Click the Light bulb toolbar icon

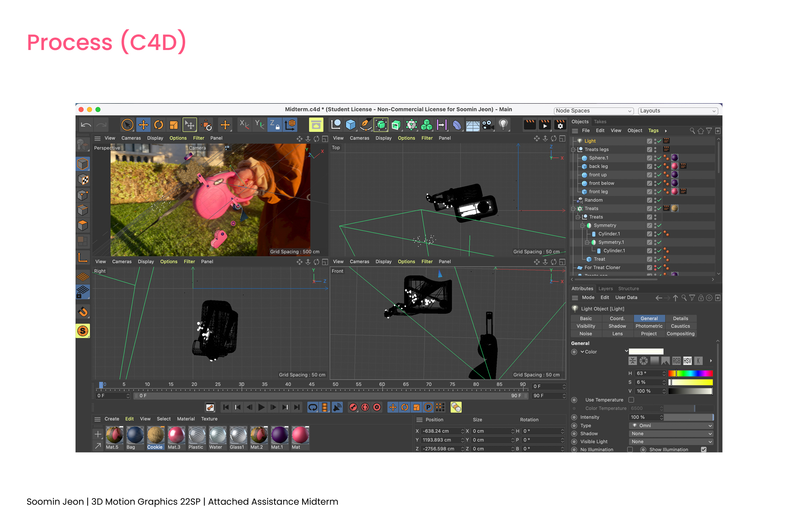coord(503,125)
